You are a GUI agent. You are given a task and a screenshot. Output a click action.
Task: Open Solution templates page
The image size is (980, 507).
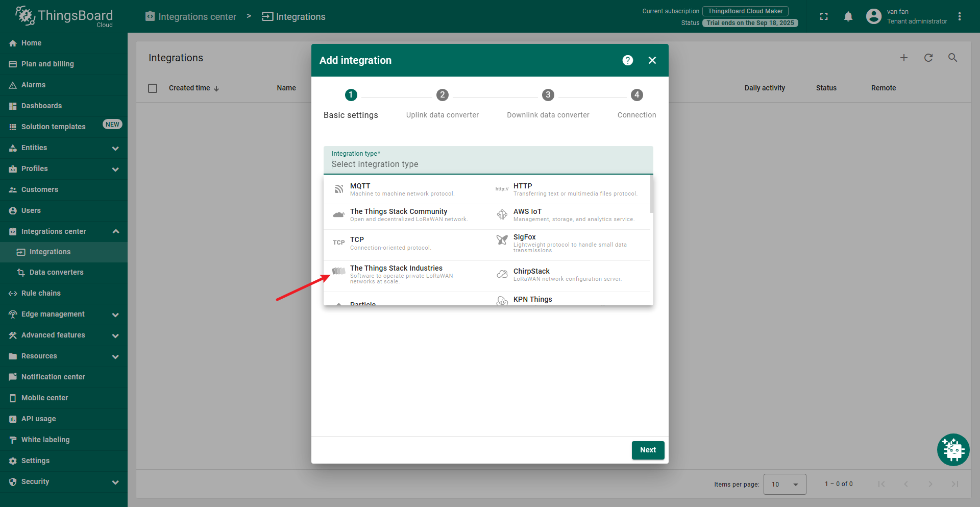63,127
